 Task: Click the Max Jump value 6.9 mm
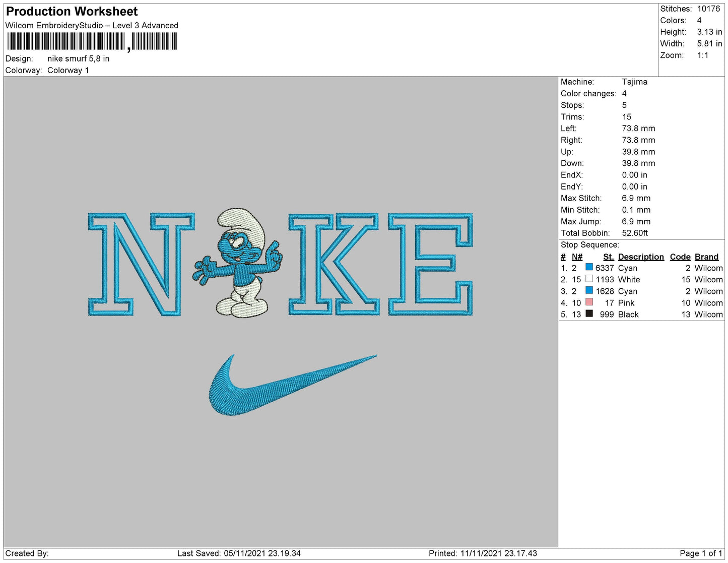point(636,221)
